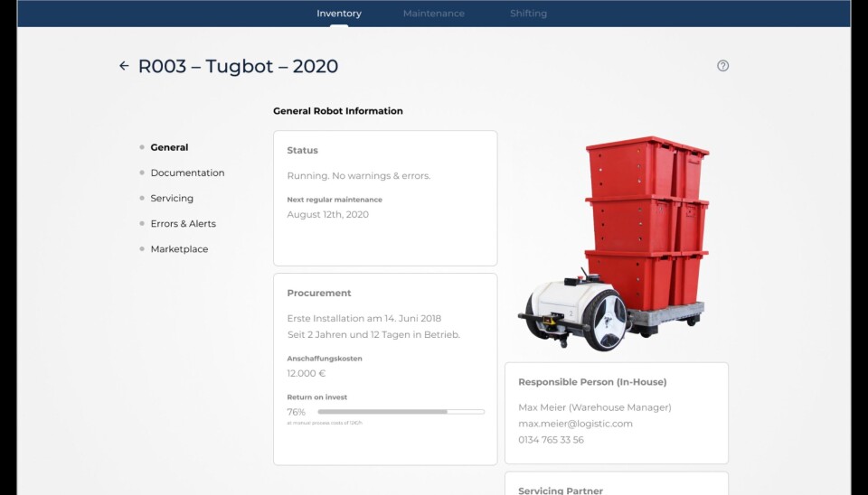Click the R003 – Tugbot – 2020 title
Screen dimensions: 868x495
[x=238, y=66]
